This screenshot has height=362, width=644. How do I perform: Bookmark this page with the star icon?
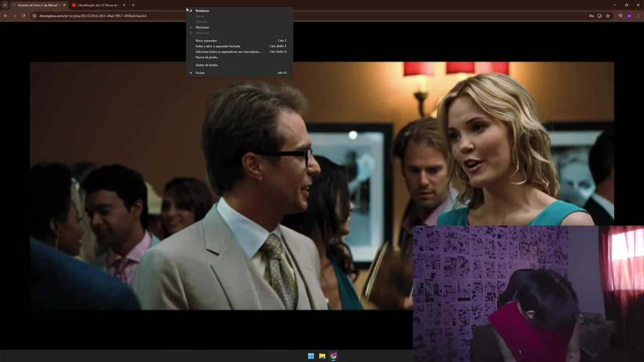pyautogui.click(x=608, y=16)
